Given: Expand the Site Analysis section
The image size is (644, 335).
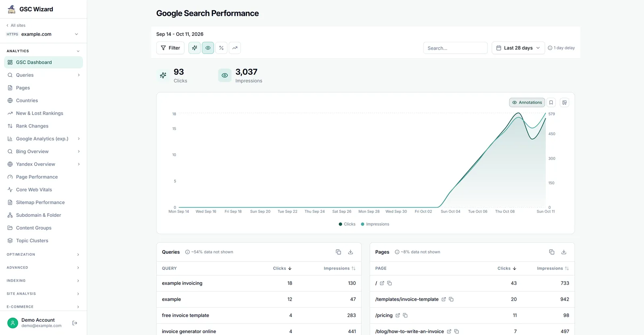Looking at the screenshot, I should [43, 294].
